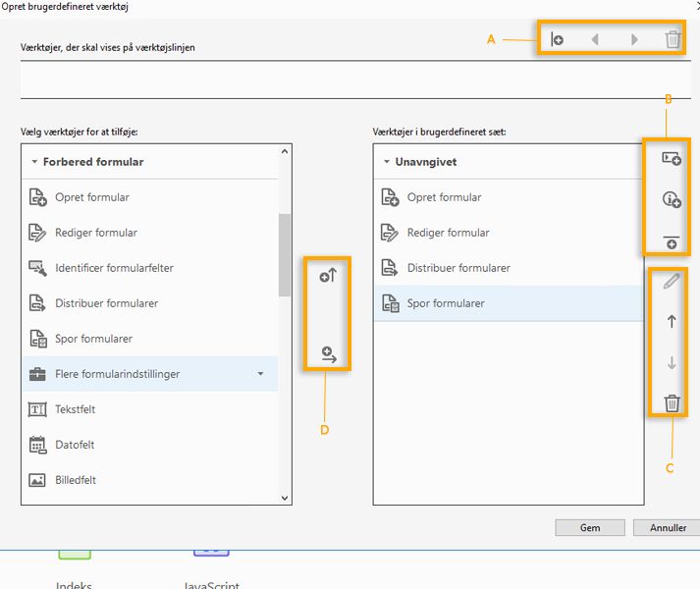Click the delete toolbar item trash icon
The width and height of the screenshot is (700, 589).
coord(673,40)
